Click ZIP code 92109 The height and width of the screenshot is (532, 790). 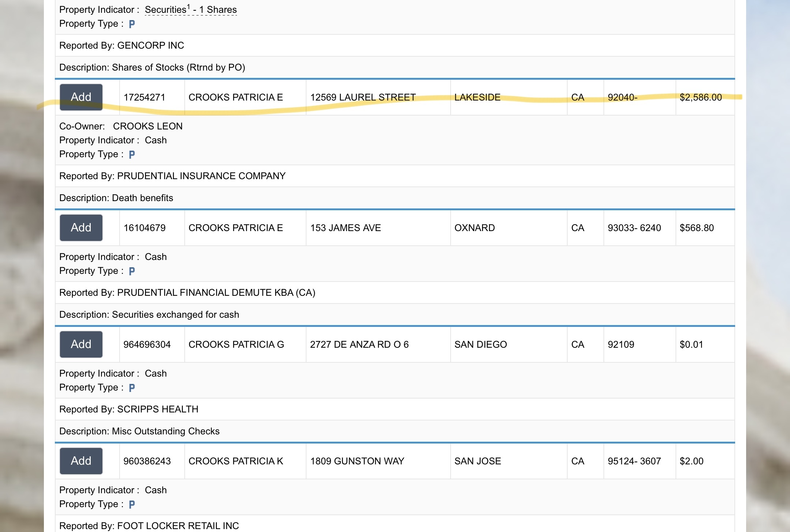point(621,344)
